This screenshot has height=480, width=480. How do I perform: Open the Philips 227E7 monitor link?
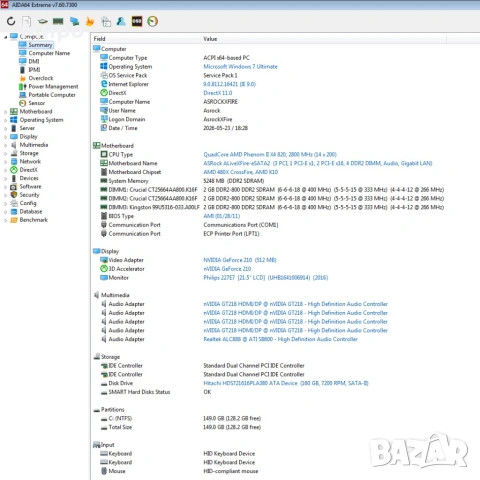click(x=266, y=278)
